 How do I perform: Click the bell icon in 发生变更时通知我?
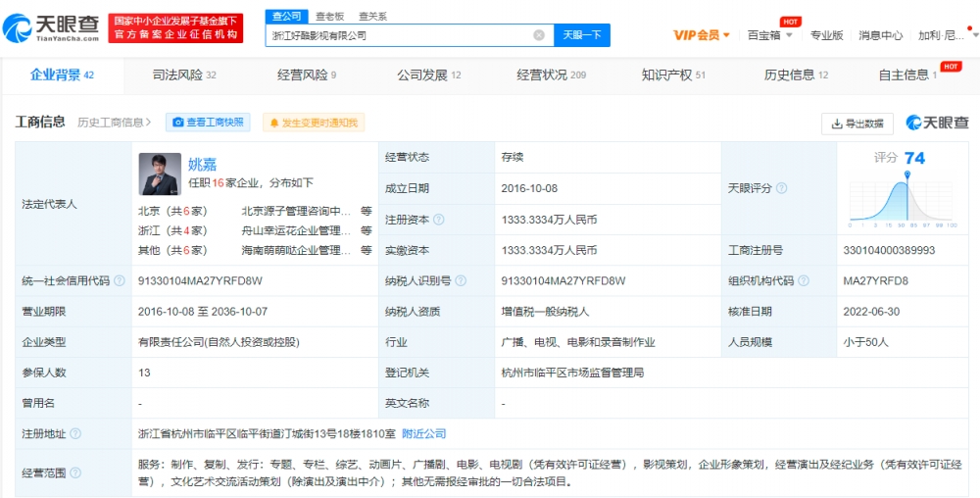click(273, 124)
